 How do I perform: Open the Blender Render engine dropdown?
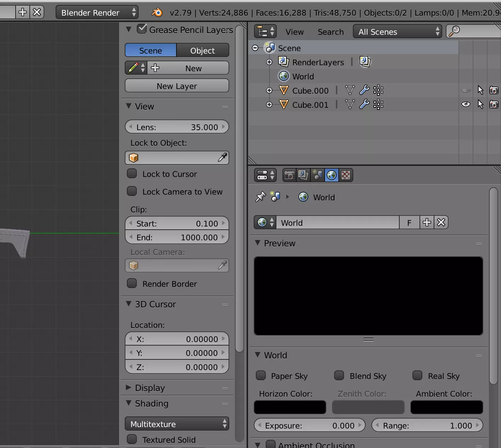[97, 13]
